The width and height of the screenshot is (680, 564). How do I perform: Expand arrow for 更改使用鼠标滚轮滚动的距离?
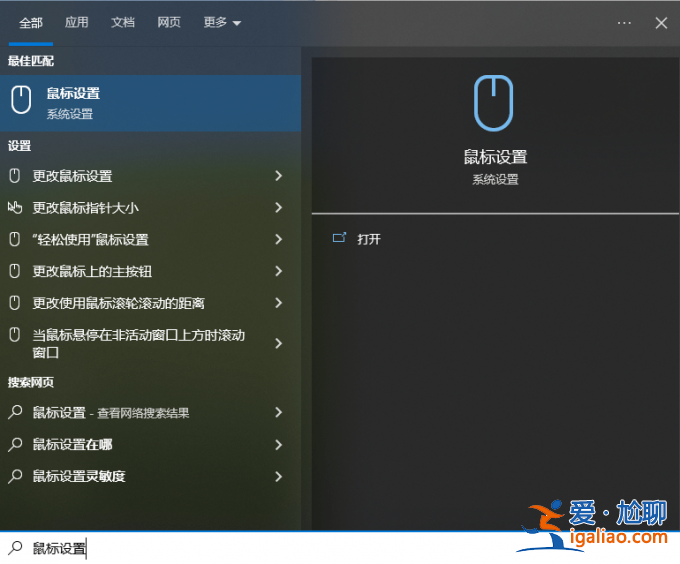click(278, 303)
